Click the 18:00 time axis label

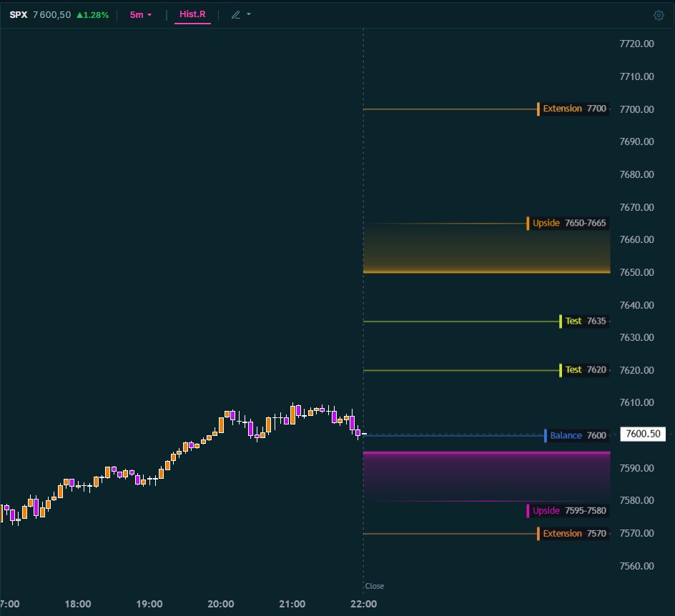click(78, 604)
